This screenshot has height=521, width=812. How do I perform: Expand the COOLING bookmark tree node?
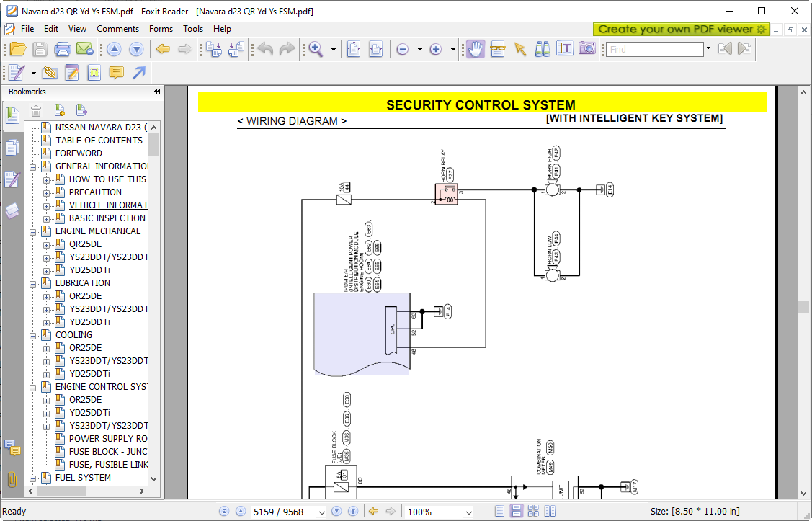click(x=33, y=335)
